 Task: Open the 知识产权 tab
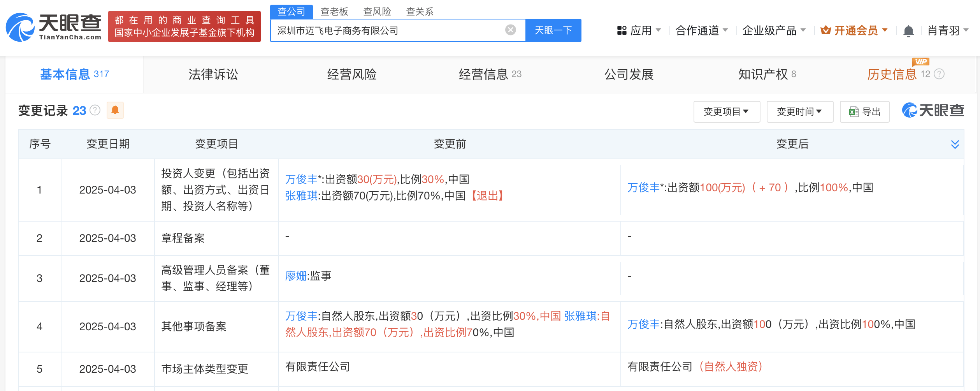pos(767,74)
